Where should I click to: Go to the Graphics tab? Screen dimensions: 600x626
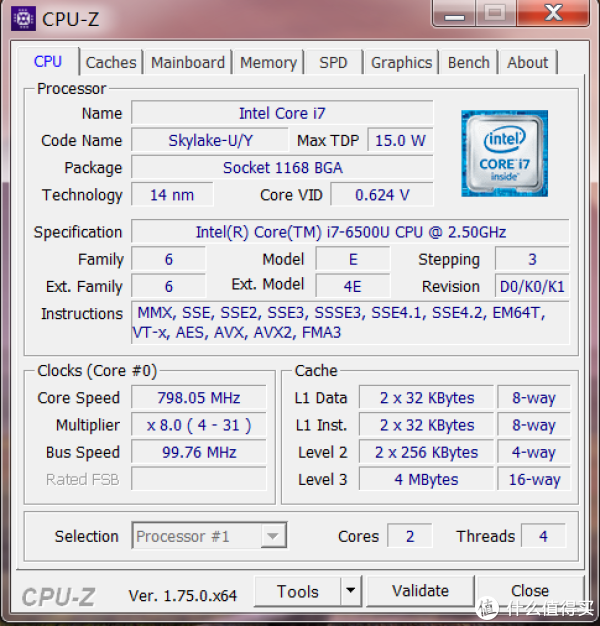click(401, 62)
